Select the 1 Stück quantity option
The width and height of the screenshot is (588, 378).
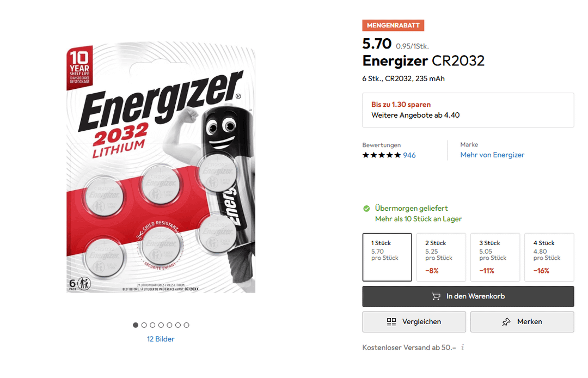[387, 257]
